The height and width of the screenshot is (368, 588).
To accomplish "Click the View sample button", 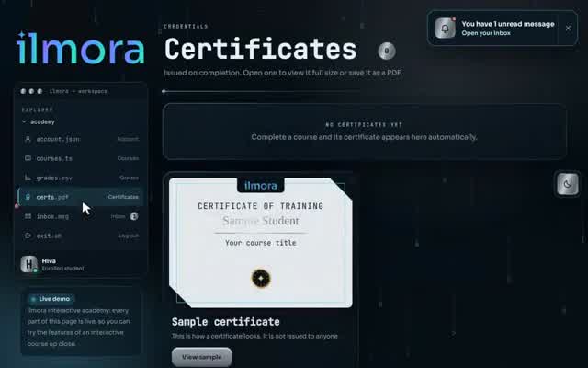I will [x=202, y=357].
